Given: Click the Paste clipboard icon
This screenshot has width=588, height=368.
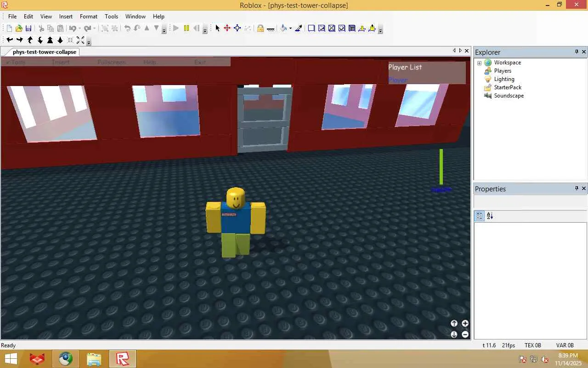Looking at the screenshot, I should click(x=60, y=29).
